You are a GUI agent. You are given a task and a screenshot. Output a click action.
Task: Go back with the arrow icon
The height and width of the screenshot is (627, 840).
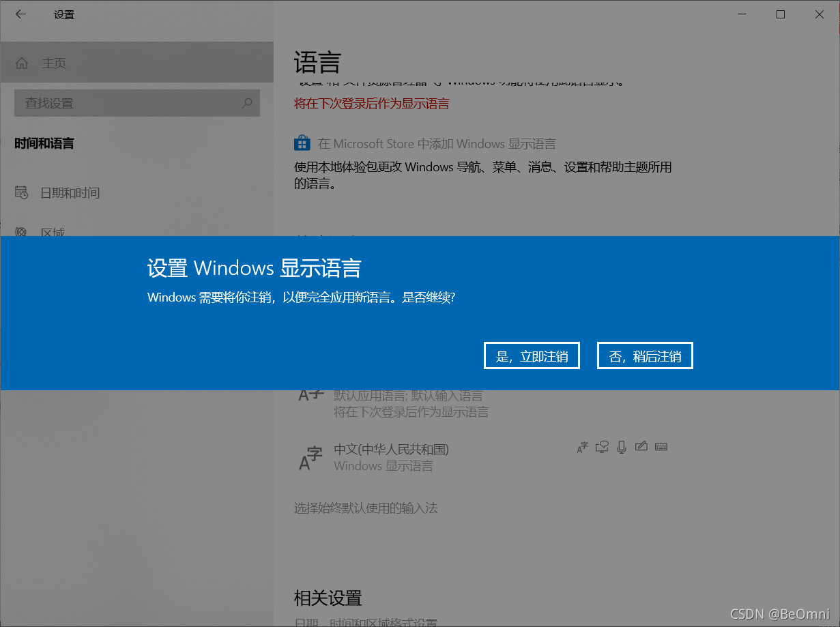pyautogui.click(x=20, y=14)
